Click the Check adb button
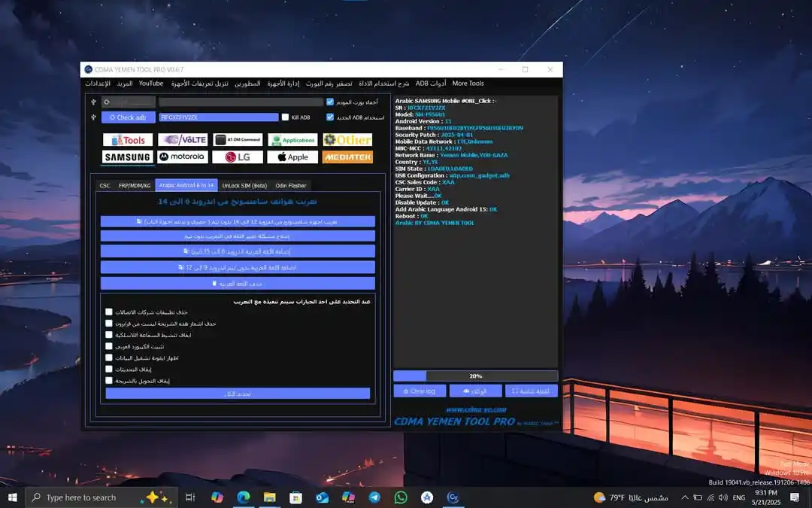 [x=129, y=117]
